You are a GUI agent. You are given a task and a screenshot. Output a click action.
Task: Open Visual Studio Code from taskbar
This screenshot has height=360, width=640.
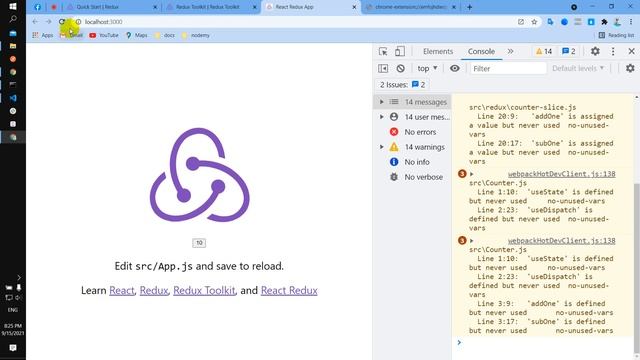point(13,98)
